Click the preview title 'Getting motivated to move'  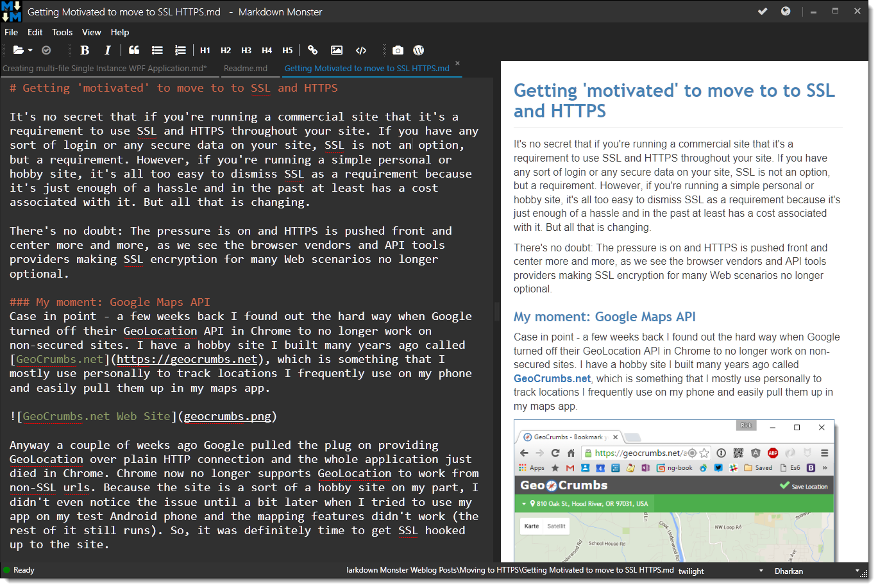click(x=674, y=101)
